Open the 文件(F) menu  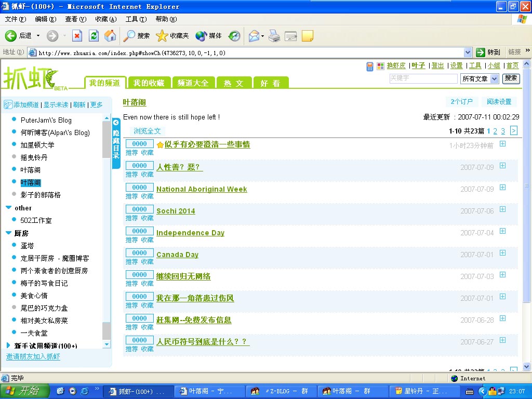coord(15,19)
